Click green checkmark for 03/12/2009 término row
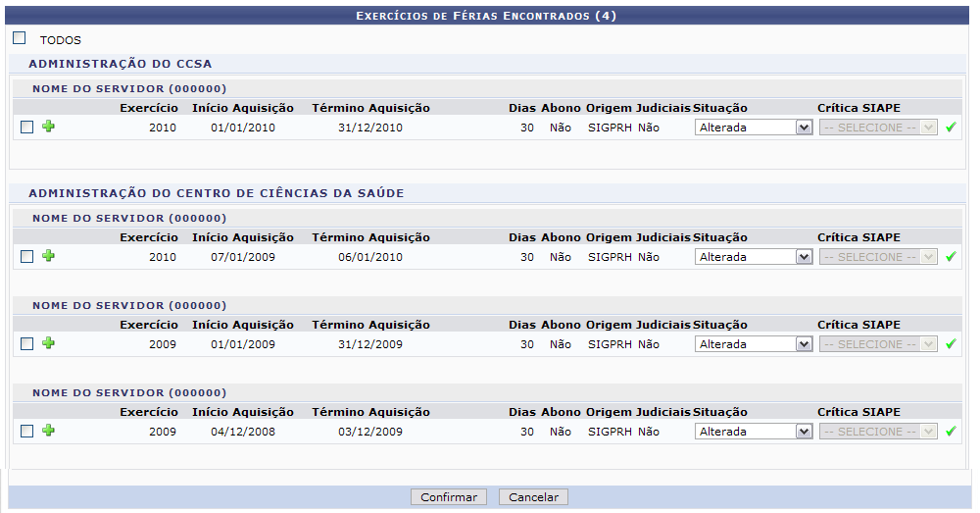This screenshot has width=980, height=513. click(951, 432)
